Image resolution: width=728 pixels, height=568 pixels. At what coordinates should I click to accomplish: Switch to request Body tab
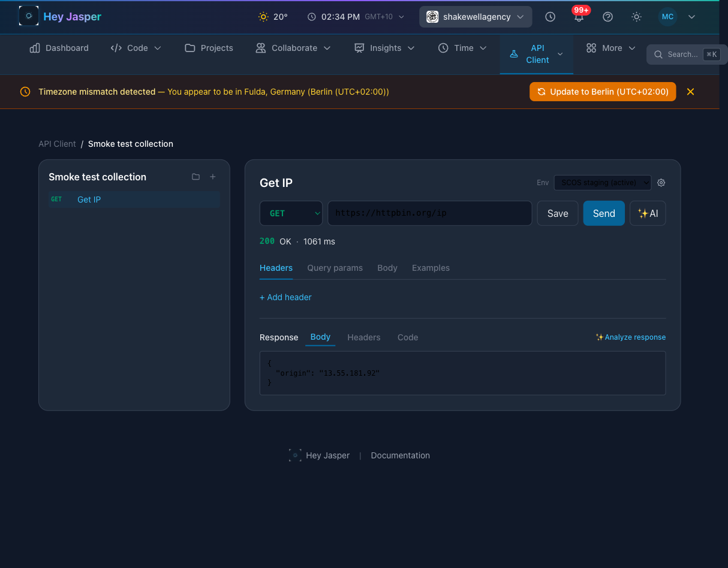coord(387,268)
